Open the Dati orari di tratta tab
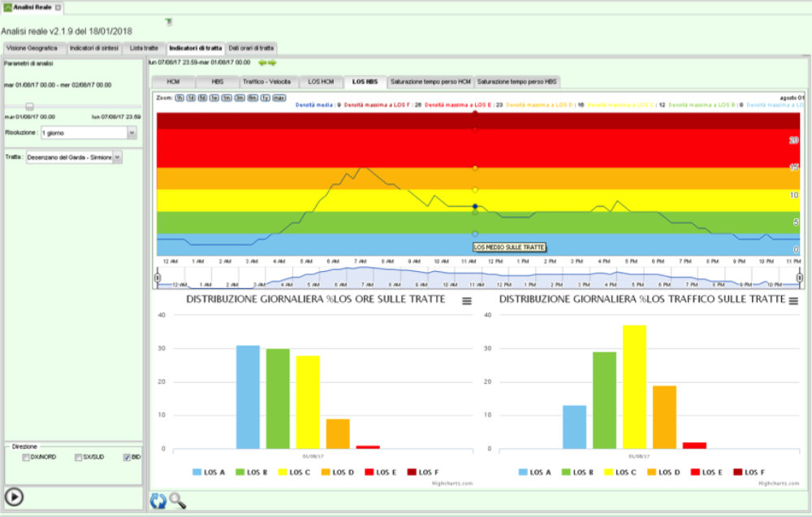This screenshot has width=812, height=517. pyautogui.click(x=251, y=48)
